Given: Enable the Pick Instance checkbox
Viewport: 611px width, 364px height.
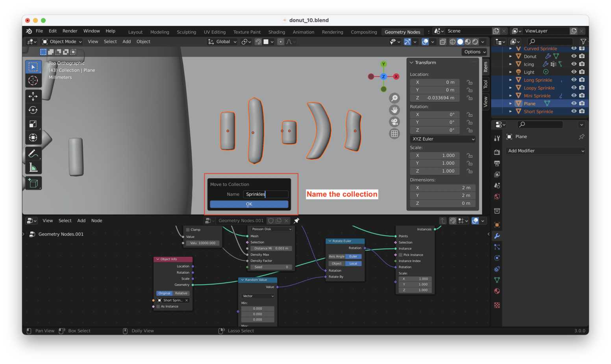Looking at the screenshot, I should coord(400,255).
